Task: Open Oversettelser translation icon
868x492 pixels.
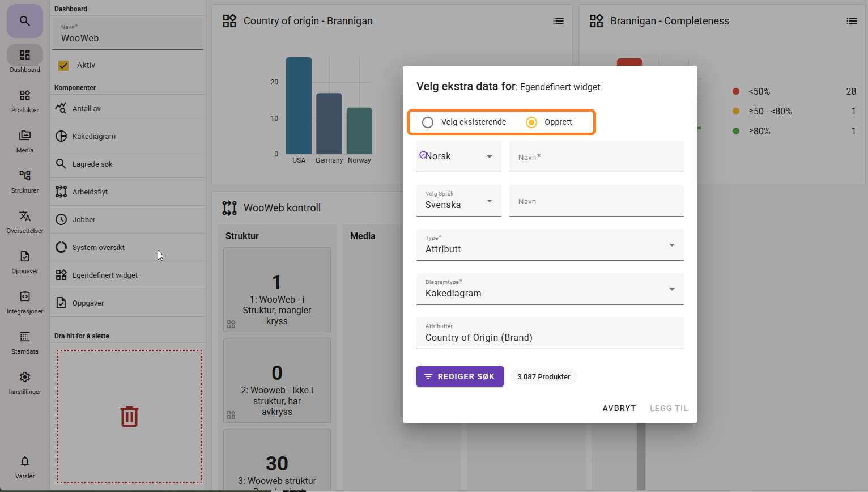Action: click(x=25, y=216)
